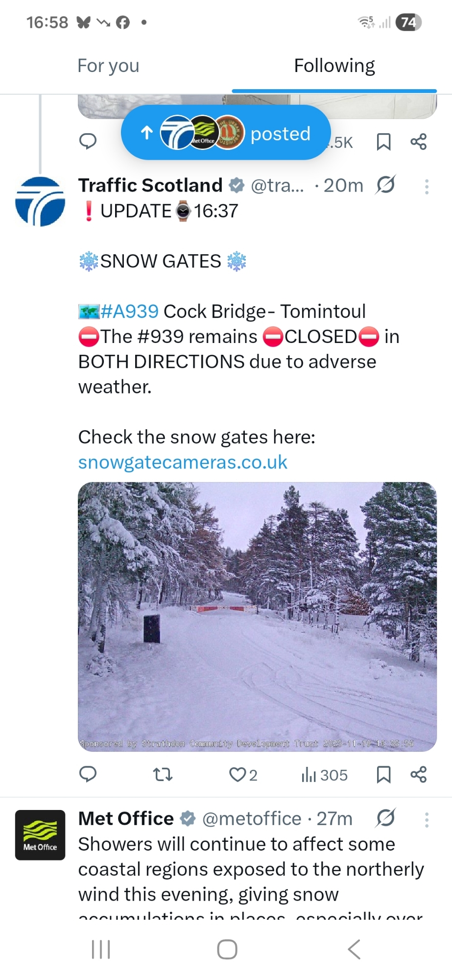This screenshot has width=452, height=980.
Task: View analytics showing 305 views
Action: (324, 775)
